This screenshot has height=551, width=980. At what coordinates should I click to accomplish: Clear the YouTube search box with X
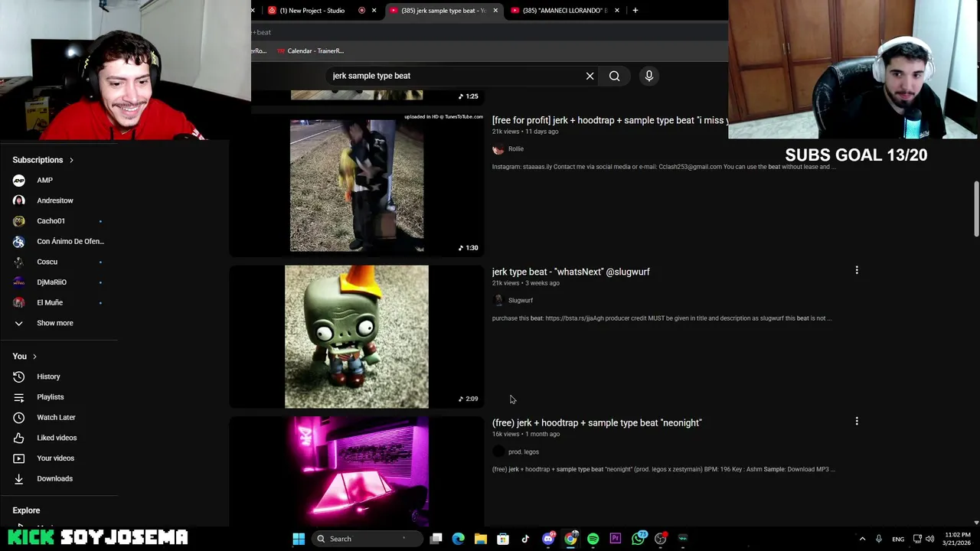[x=590, y=76]
